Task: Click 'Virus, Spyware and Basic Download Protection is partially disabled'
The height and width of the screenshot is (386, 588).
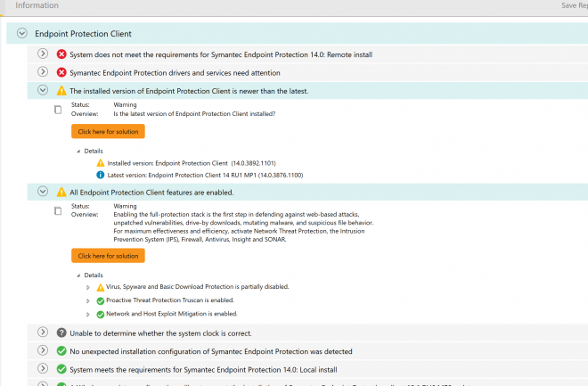Action: [x=197, y=286]
